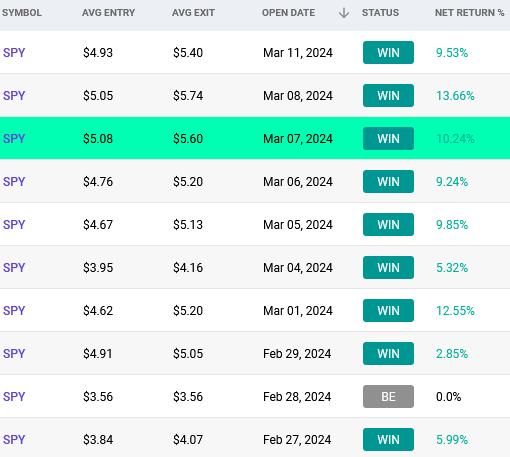Click WIN badge in Mar 04 row

point(388,268)
